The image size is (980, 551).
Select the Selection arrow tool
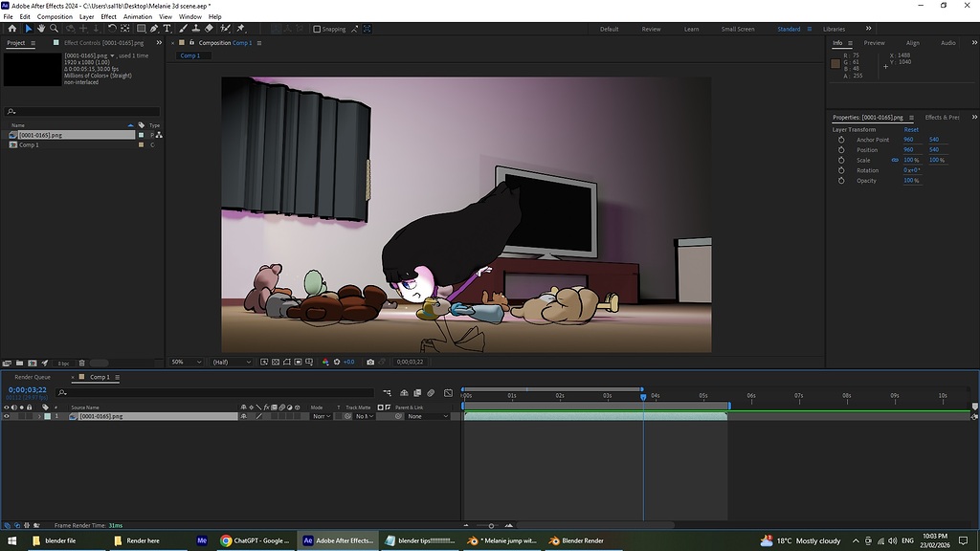coord(28,29)
